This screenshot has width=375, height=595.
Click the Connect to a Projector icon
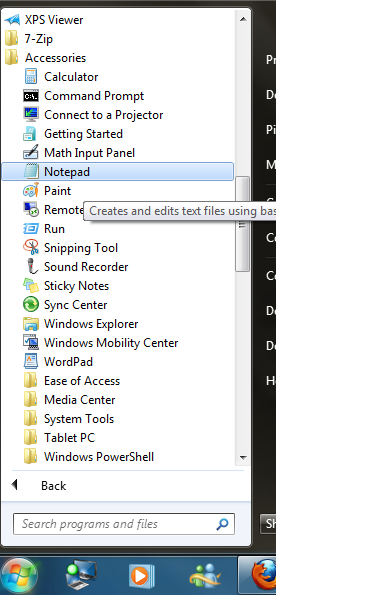coord(31,114)
